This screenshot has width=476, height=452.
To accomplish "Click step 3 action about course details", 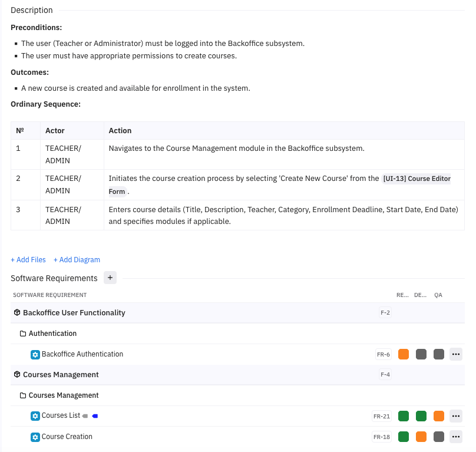I will (x=283, y=215).
